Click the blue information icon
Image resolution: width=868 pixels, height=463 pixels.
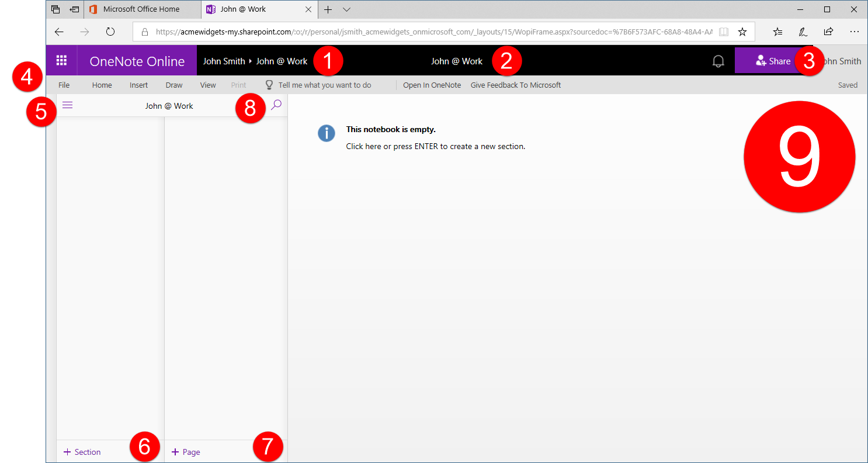click(x=327, y=133)
